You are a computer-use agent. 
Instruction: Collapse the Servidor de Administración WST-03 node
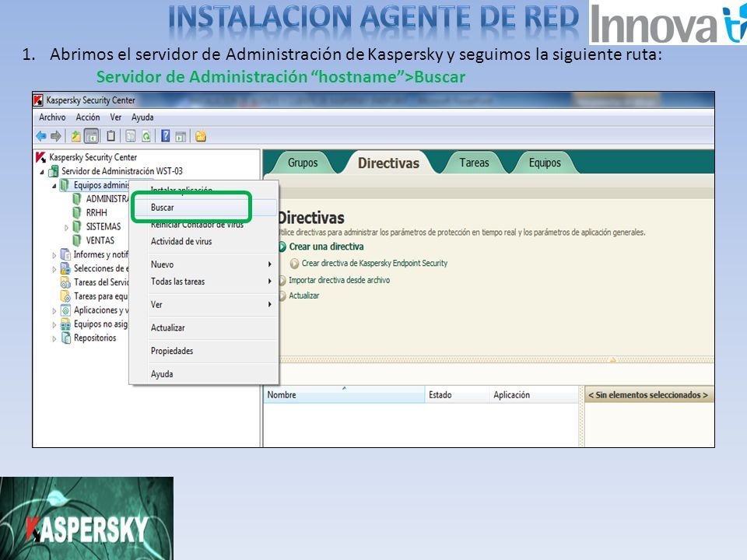coord(42,172)
